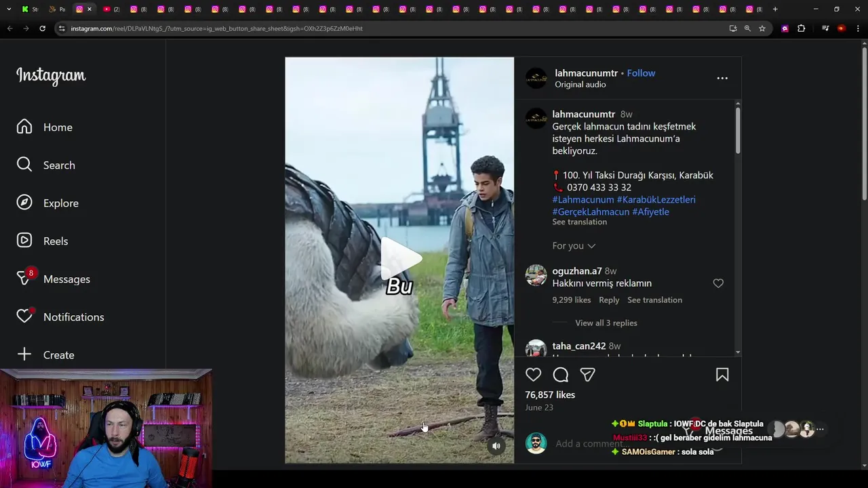
Task: Like oguzhan.a7's comment with heart
Action: (718, 283)
